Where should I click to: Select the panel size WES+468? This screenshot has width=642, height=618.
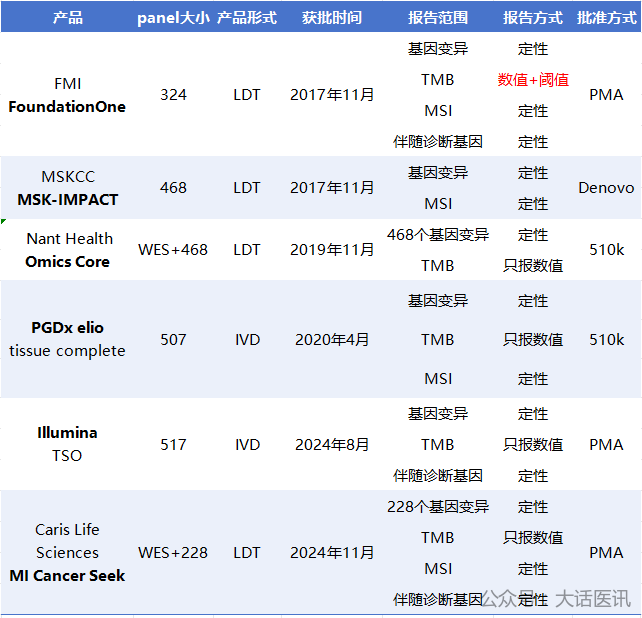pos(173,249)
